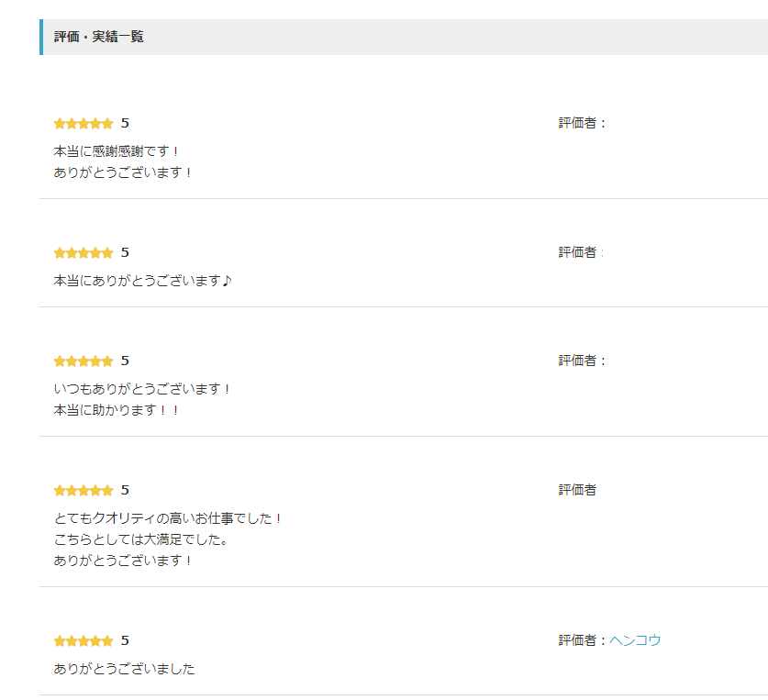Click score number 5 in ヘンコウ's review

125,640
